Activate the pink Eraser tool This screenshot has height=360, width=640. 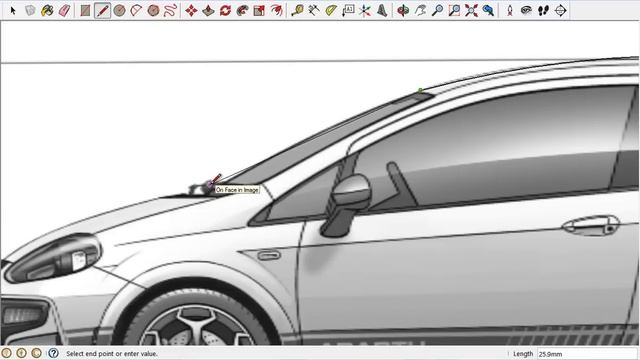point(64,11)
